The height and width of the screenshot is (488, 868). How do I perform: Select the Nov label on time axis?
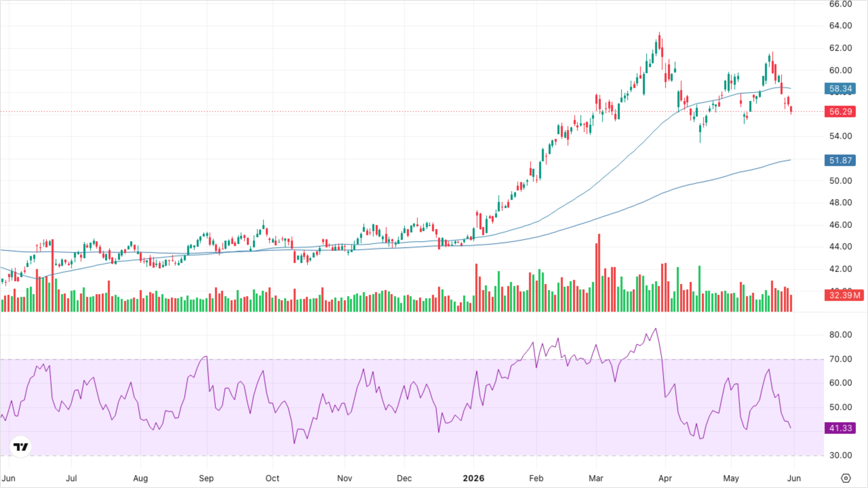(x=344, y=478)
